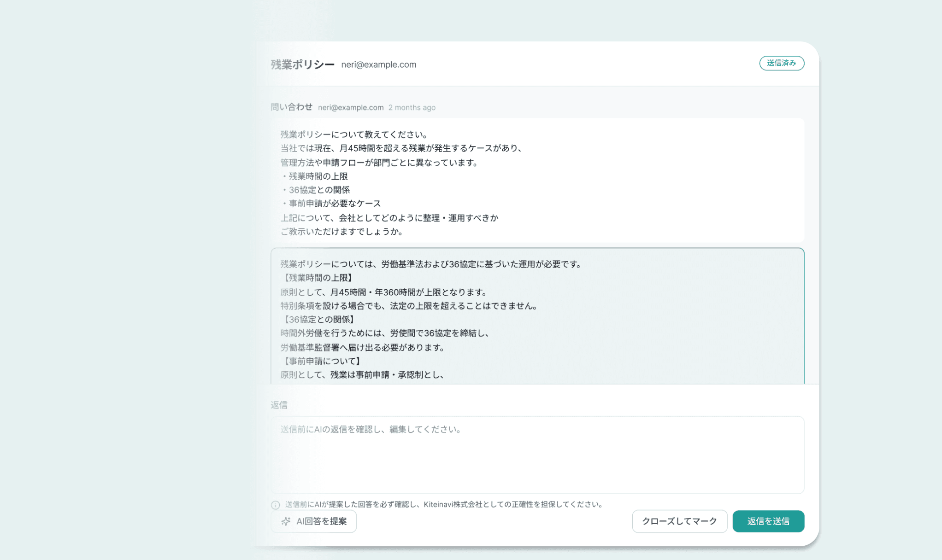
Task: Click the 残業ポリシー ticket title
Action: (302, 64)
